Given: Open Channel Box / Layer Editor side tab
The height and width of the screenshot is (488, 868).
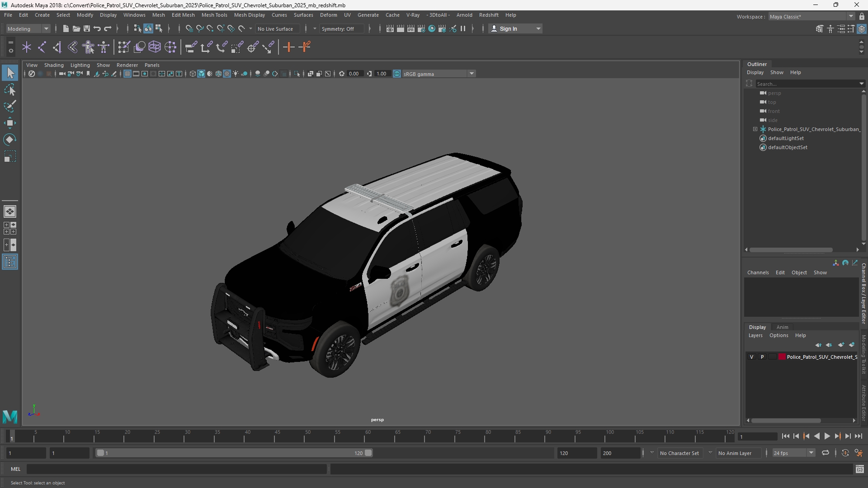Looking at the screenshot, I should point(863,294).
